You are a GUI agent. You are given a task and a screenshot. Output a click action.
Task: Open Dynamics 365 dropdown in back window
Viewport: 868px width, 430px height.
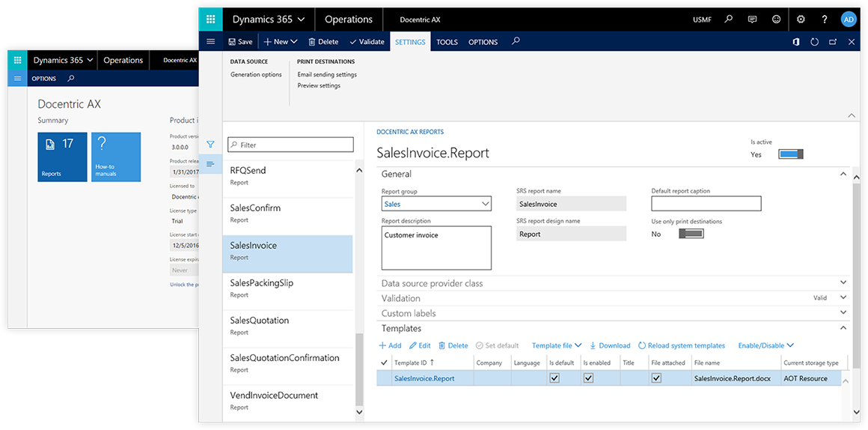click(x=63, y=61)
